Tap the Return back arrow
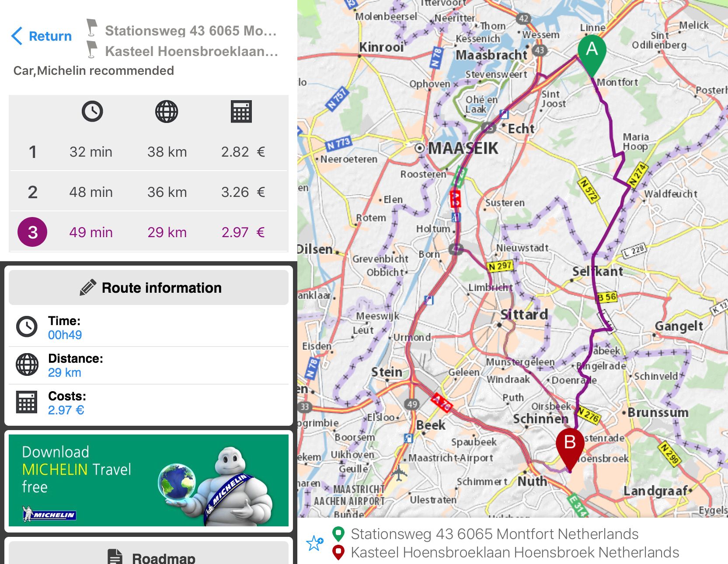Screen dimensions: 728x564 [17, 36]
